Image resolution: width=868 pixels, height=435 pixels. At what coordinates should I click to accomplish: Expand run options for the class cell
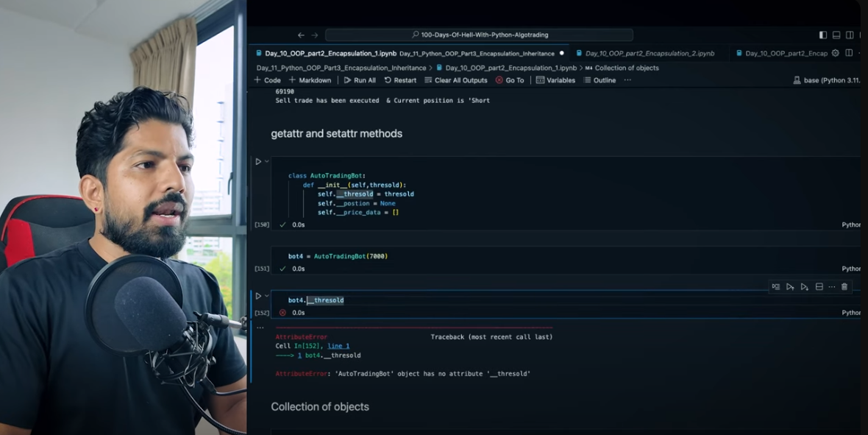(266, 162)
